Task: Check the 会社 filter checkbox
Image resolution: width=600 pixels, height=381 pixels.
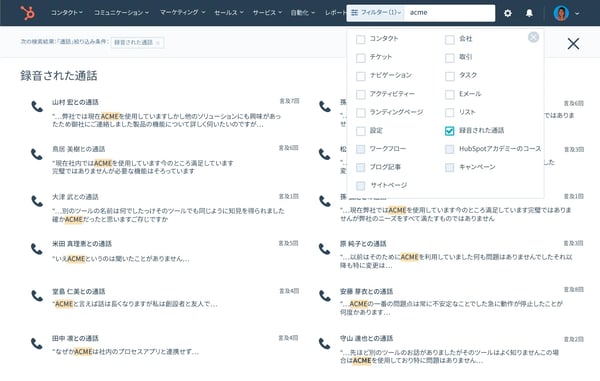Action: pyautogui.click(x=450, y=39)
